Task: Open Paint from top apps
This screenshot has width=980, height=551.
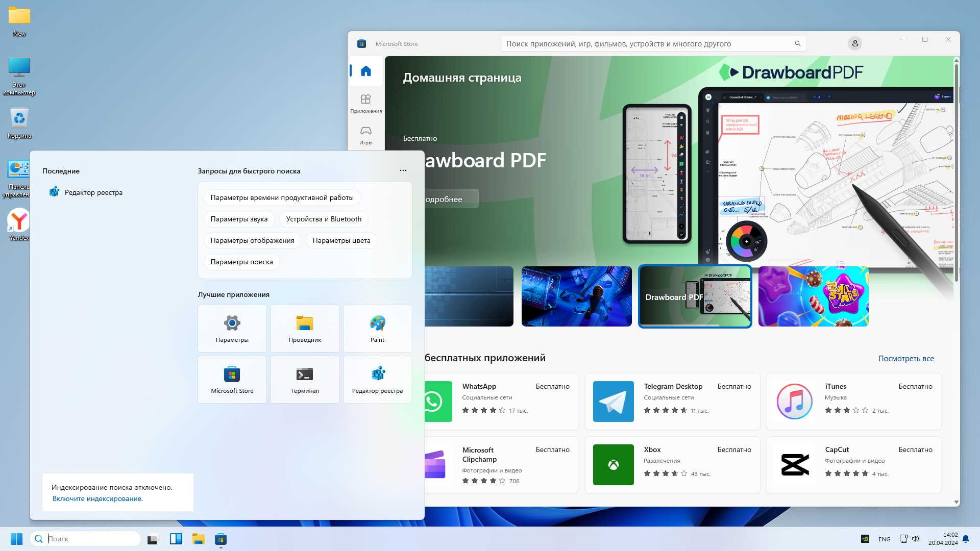Action: tap(377, 329)
